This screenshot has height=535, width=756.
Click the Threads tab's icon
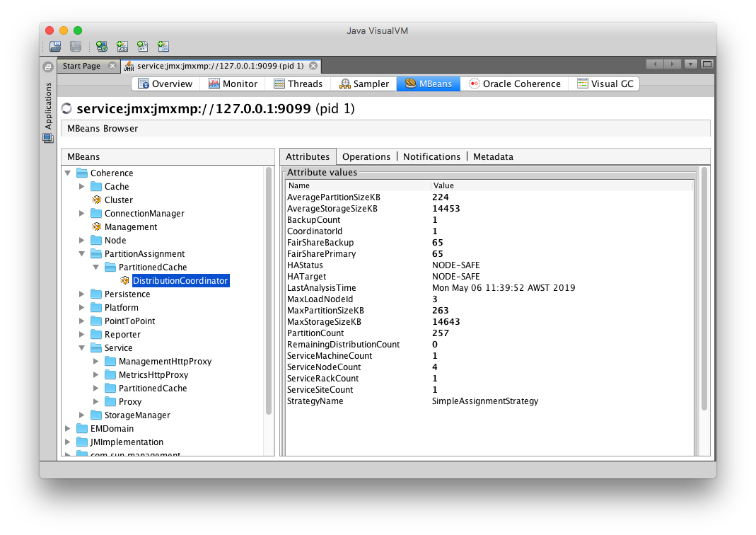pyautogui.click(x=279, y=84)
